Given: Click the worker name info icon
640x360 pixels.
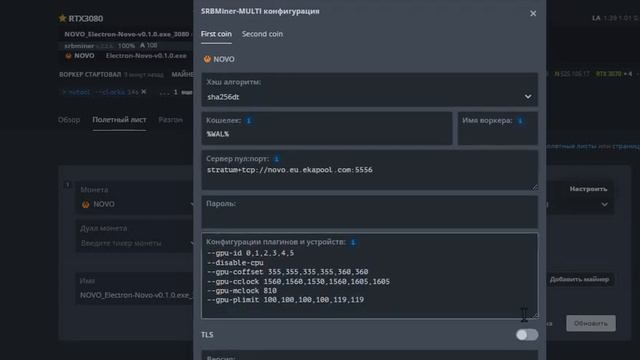Looking at the screenshot, I should 520,120.
